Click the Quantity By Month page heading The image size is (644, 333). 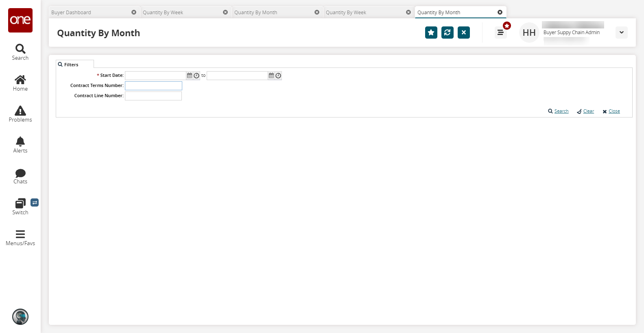(x=98, y=33)
